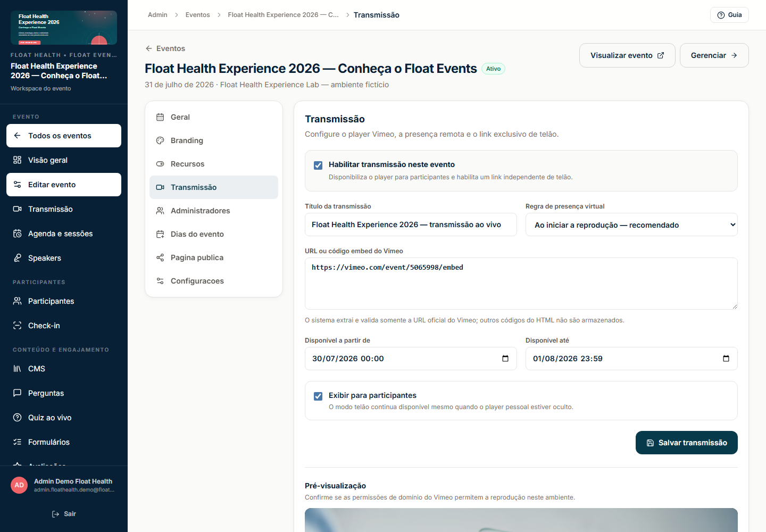Click the Dias do evento calendar icon
The image size is (766, 532).
click(x=160, y=234)
